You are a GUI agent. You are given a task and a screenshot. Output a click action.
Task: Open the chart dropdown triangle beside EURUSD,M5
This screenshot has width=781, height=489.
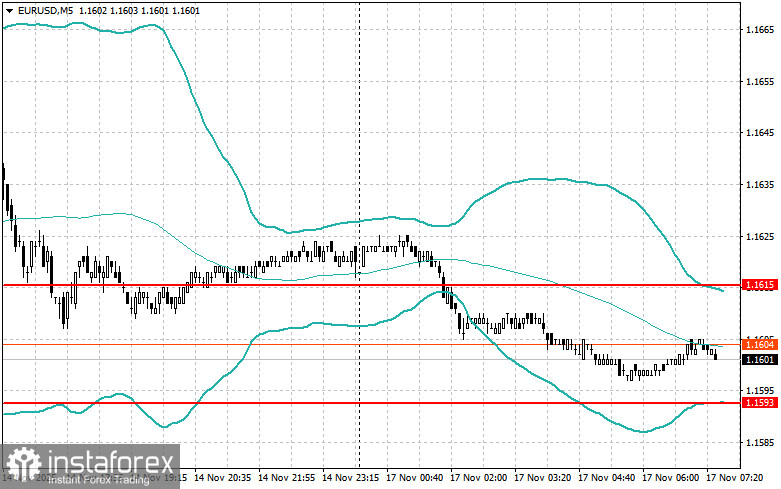pos(9,10)
